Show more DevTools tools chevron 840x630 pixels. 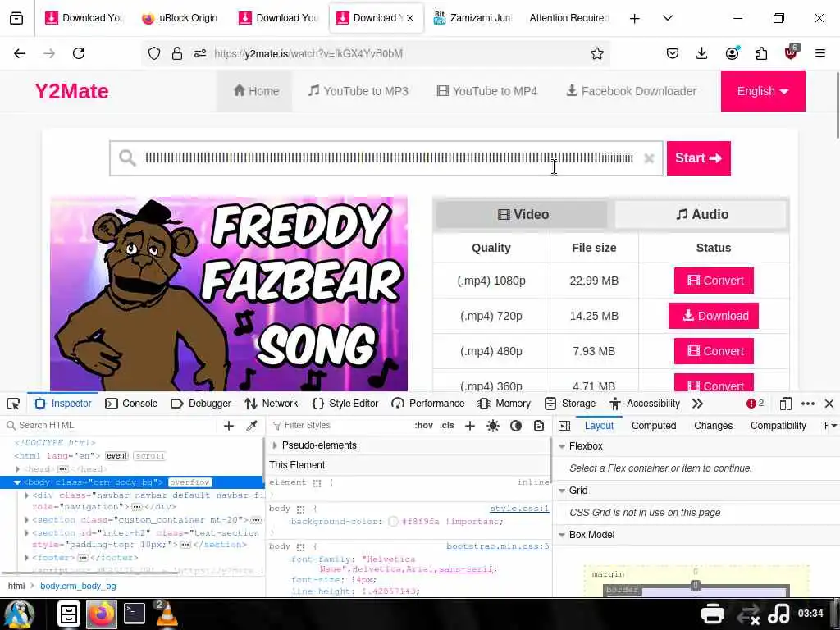pos(697,404)
